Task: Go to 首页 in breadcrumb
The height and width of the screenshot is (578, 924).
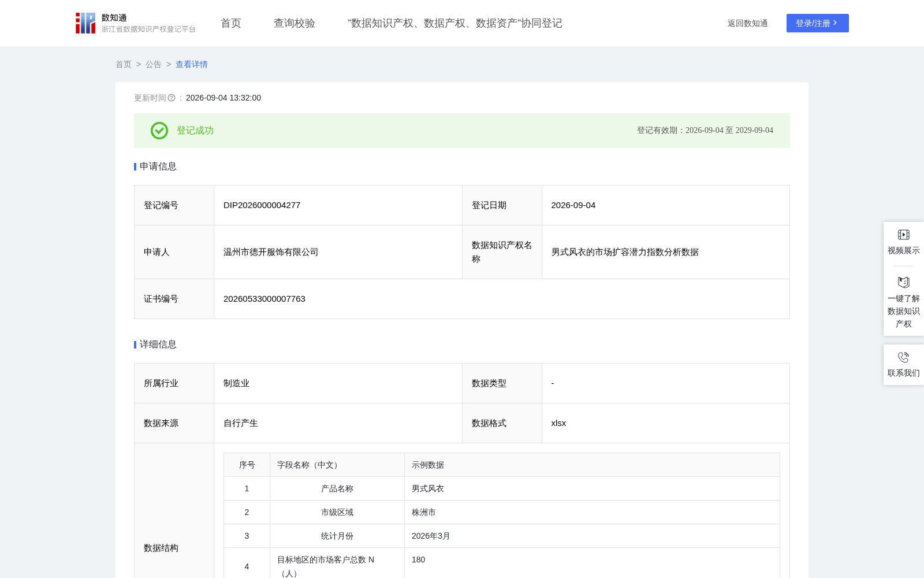Action: pos(124,64)
